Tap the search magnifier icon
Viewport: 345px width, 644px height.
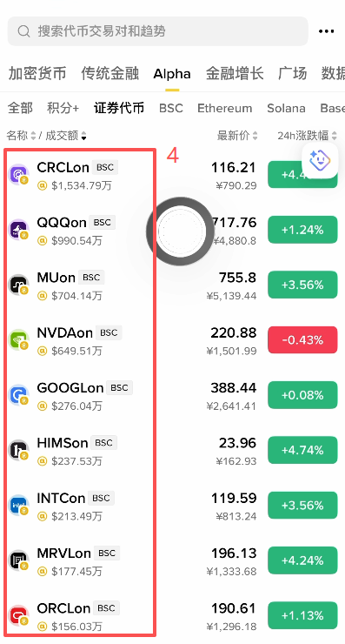23,31
